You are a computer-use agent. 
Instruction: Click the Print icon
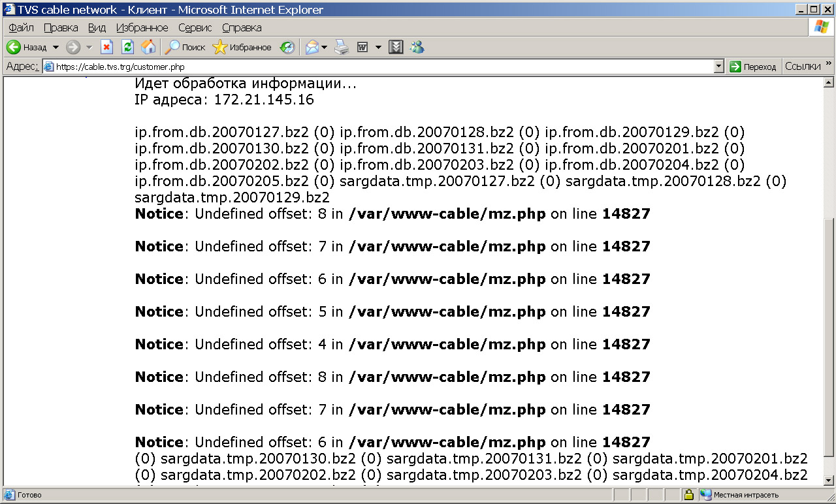(342, 47)
